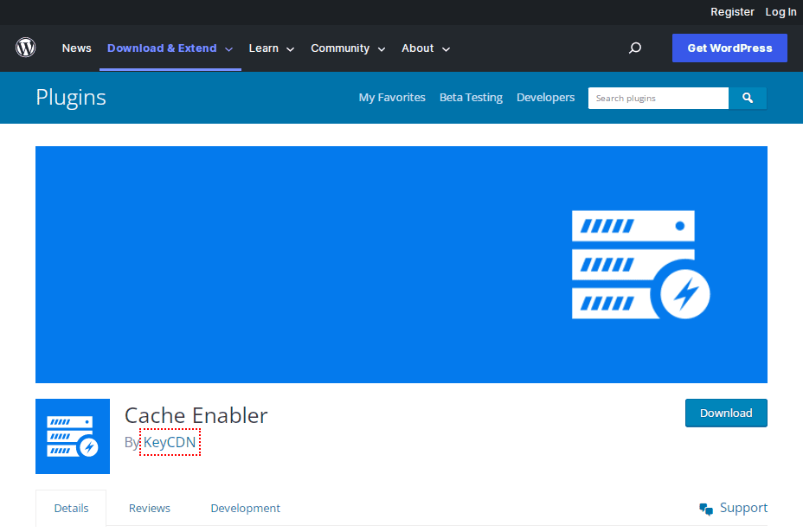Expand the Community menu chevron
This screenshot has width=803, height=532.
(x=382, y=49)
